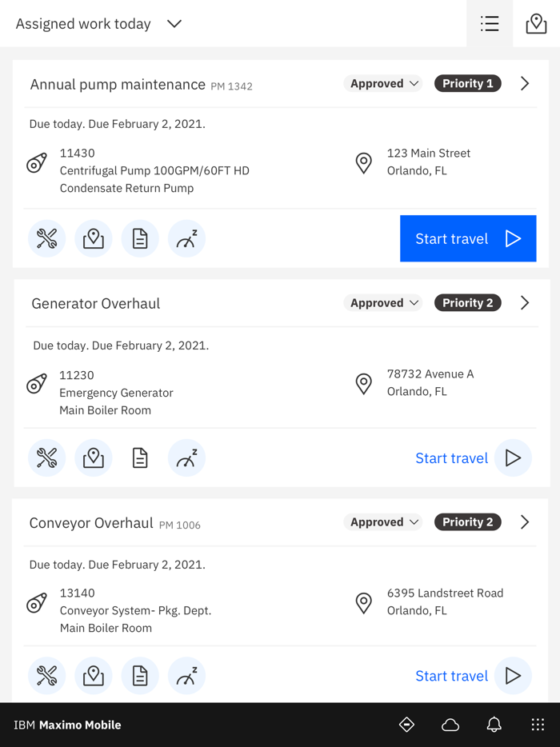Open the notifications bell icon
560x747 pixels.
click(494, 725)
